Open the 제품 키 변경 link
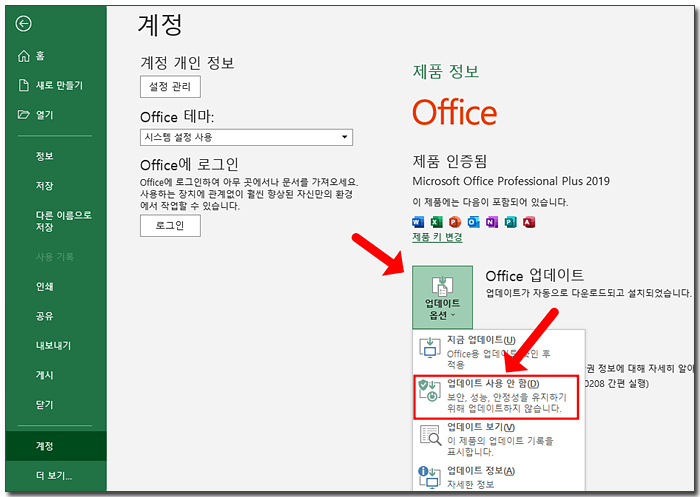 click(x=437, y=237)
